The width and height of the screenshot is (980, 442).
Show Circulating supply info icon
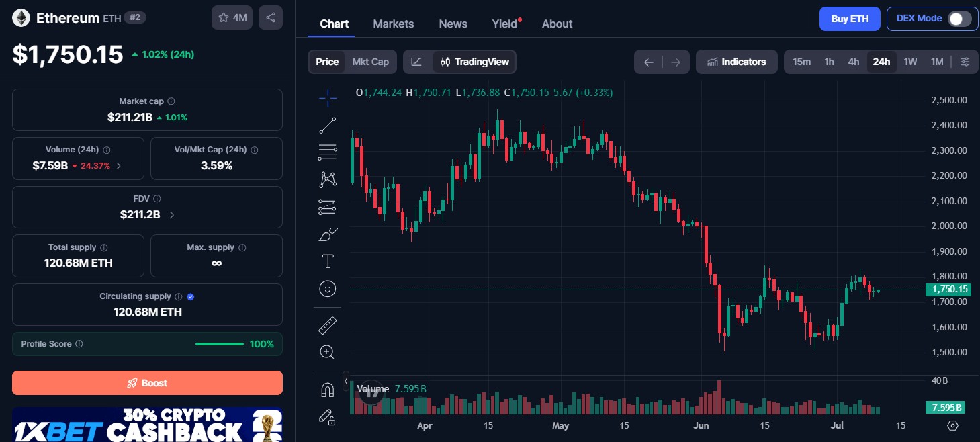(x=178, y=296)
